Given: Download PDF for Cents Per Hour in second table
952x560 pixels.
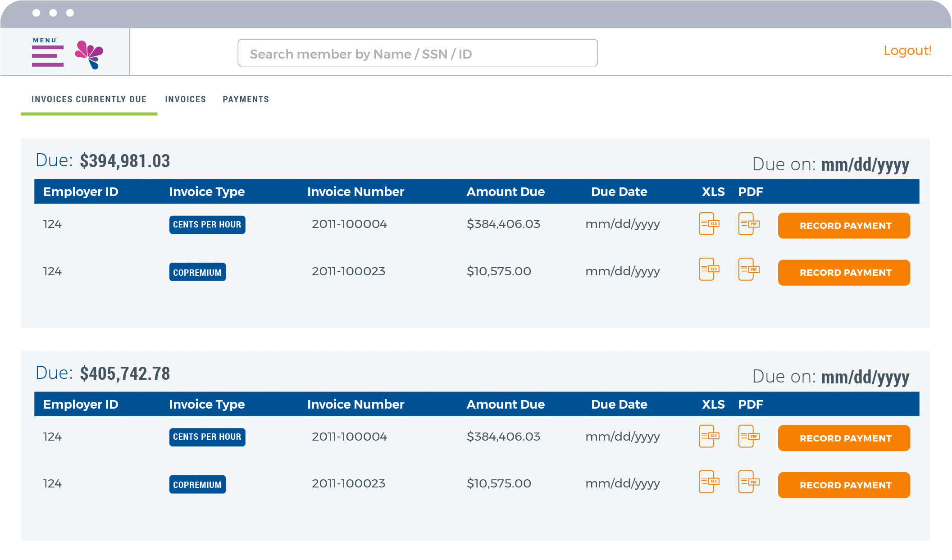Looking at the screenshot, I should [x=748, y=436].
